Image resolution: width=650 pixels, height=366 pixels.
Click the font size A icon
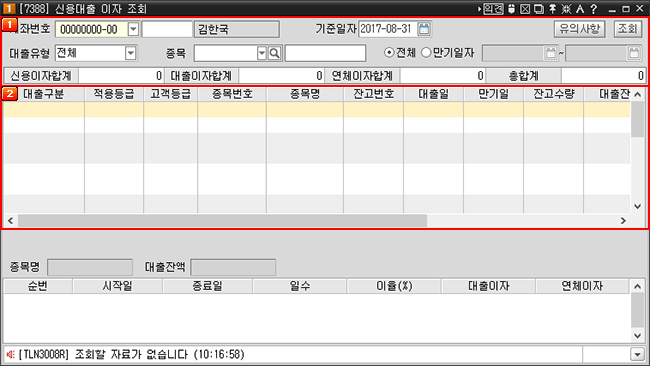pos(580,9)
